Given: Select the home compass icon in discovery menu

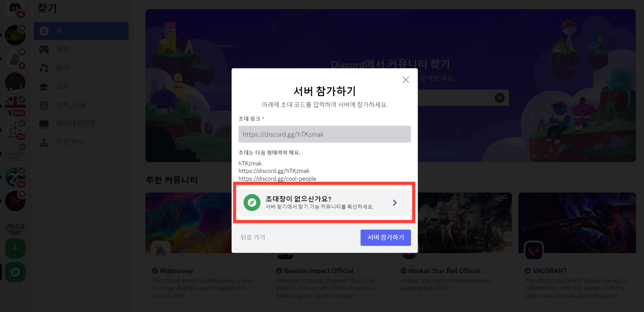Looking at the screenshot, I should tap(44, 31).
